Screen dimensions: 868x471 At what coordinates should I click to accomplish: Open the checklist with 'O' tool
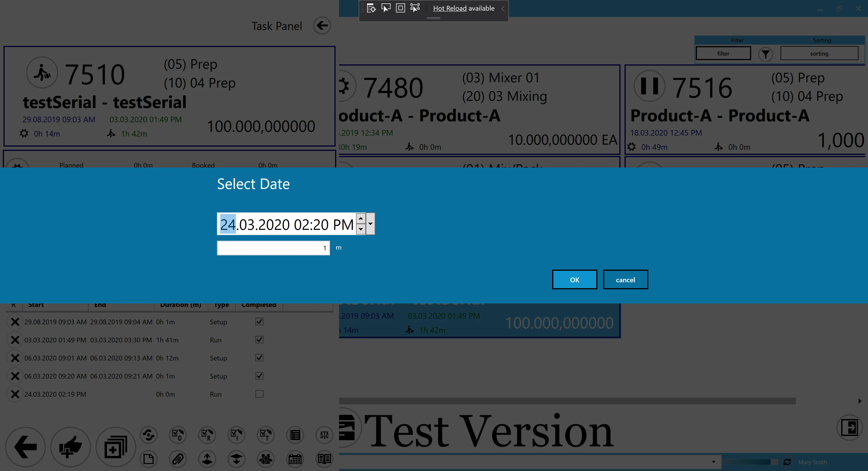pyautogui.click(x=178, y=435)
